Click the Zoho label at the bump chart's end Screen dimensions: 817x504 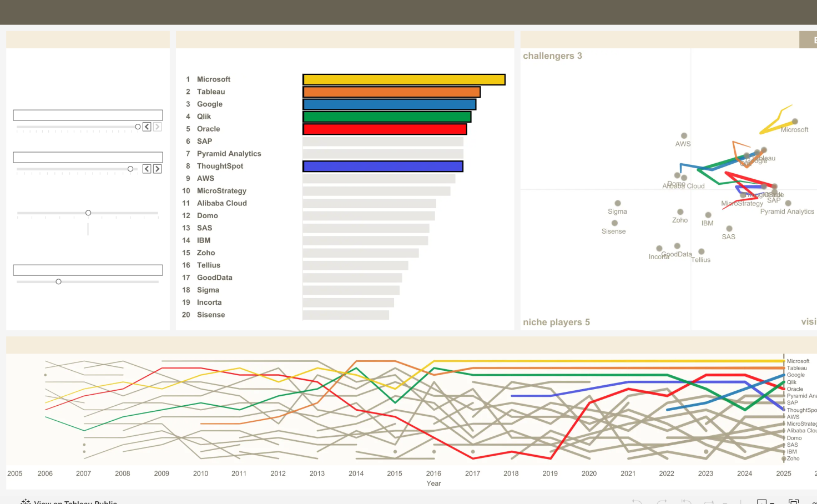tap(793, 458)
